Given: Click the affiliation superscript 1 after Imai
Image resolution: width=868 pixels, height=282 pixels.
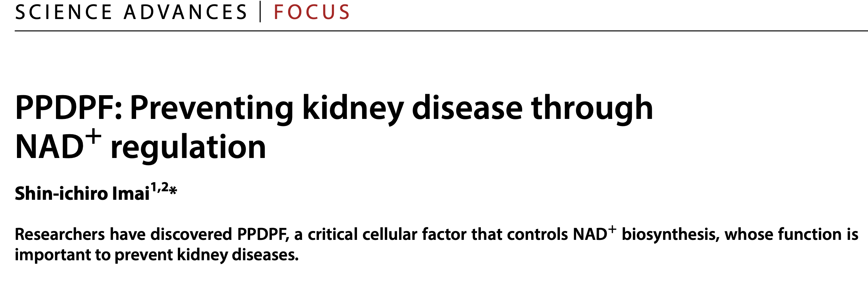Looking at the screenshot, I should 153,187.
